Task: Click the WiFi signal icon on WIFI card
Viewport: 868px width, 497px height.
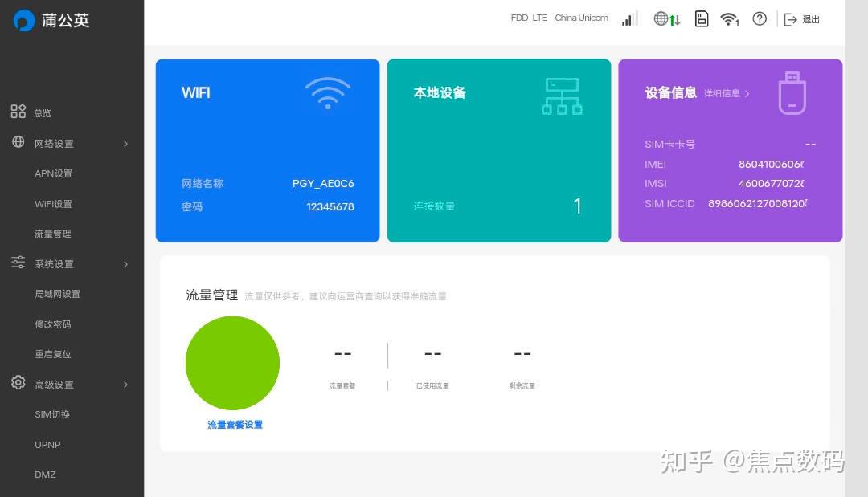Action: 328,92
